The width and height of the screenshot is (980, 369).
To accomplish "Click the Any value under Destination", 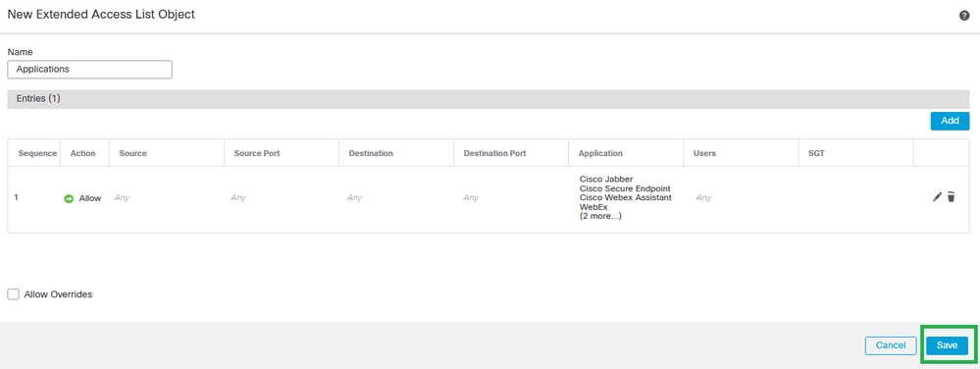I will tap(354, 197).
